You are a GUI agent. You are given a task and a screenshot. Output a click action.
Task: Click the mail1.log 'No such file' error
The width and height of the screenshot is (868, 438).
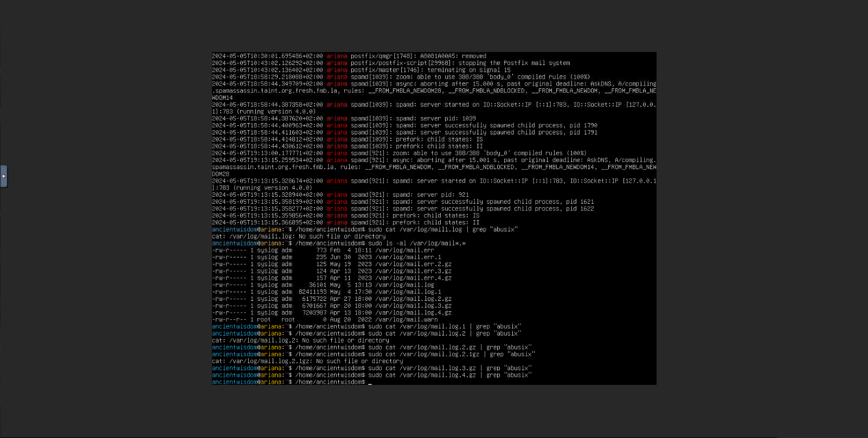299,236
